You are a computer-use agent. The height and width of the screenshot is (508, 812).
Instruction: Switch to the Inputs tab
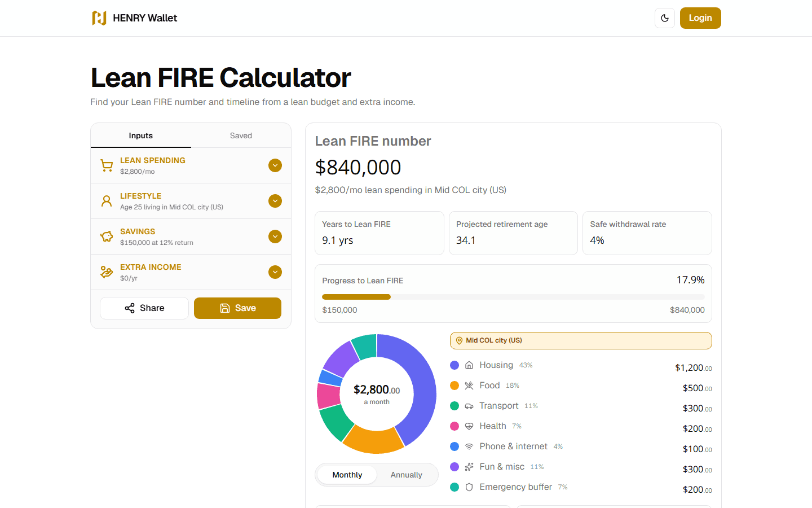click(141, 135)
